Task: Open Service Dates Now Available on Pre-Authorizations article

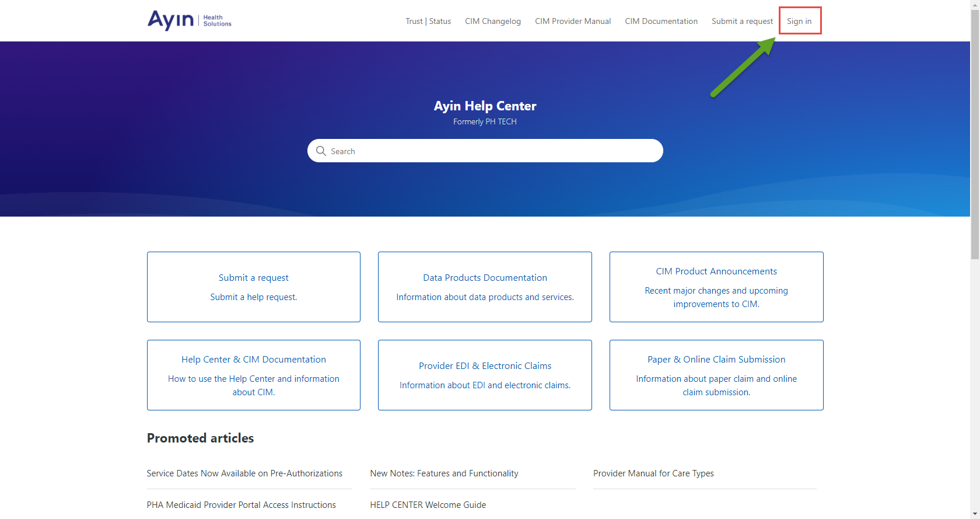Action: (244, 473)
